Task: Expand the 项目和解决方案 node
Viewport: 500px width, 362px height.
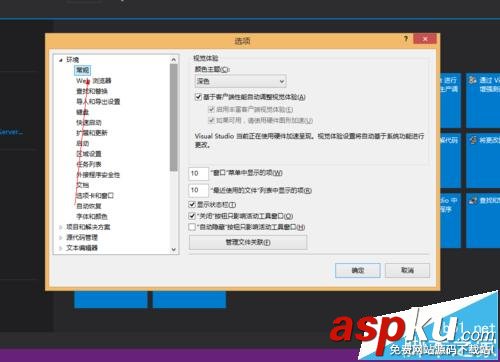Action: (61, 227)
